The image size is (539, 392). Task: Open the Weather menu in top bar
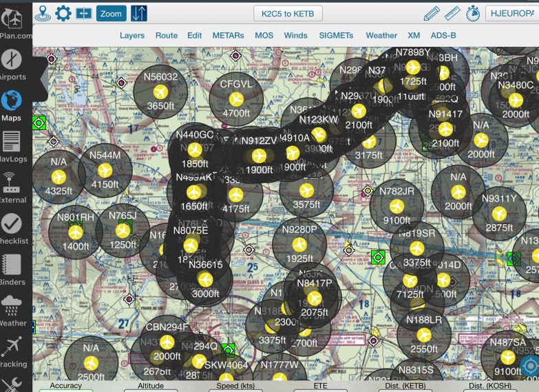381,35
